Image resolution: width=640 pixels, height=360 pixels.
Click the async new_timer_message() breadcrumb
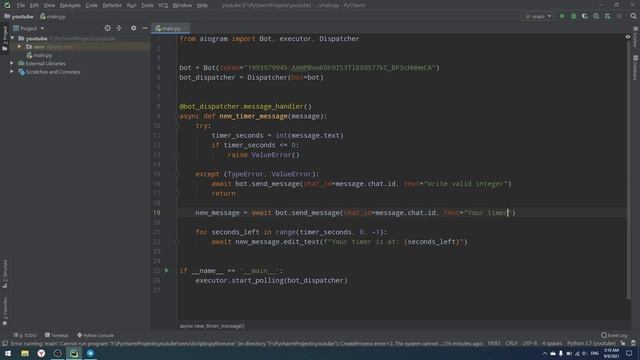(x=212, y=326)
